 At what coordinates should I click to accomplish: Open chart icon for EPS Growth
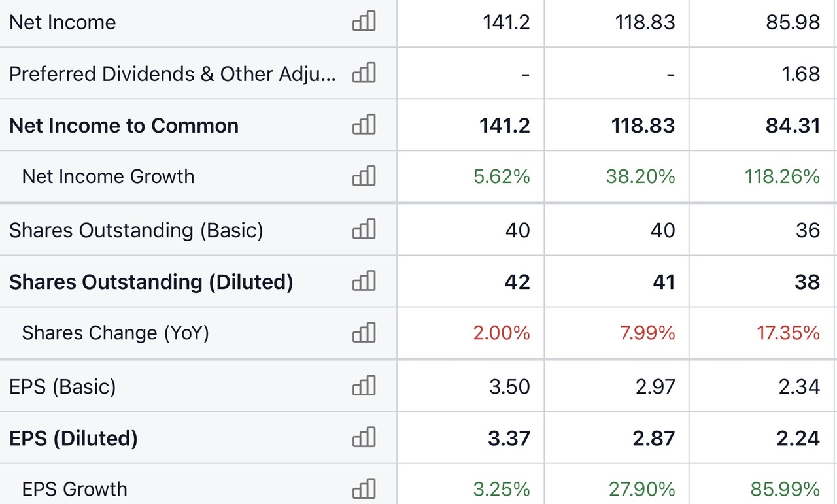(364, 489)
